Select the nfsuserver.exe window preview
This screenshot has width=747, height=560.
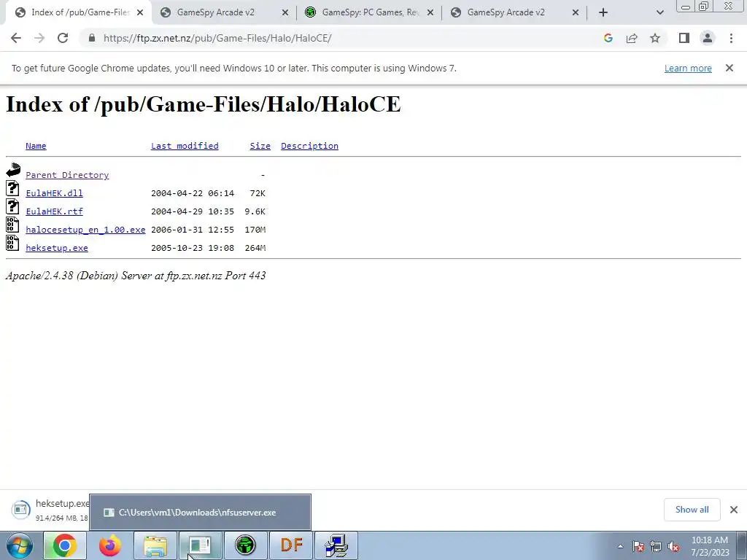200,513
